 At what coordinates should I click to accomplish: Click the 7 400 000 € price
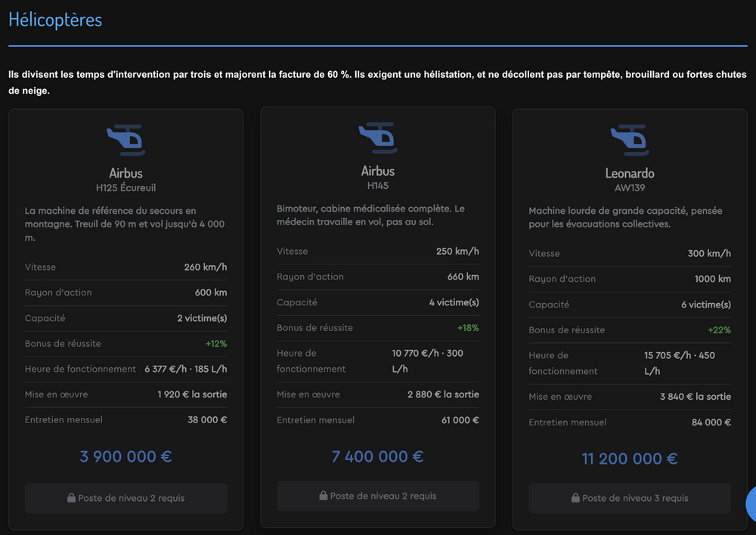(x=378, y=456)
